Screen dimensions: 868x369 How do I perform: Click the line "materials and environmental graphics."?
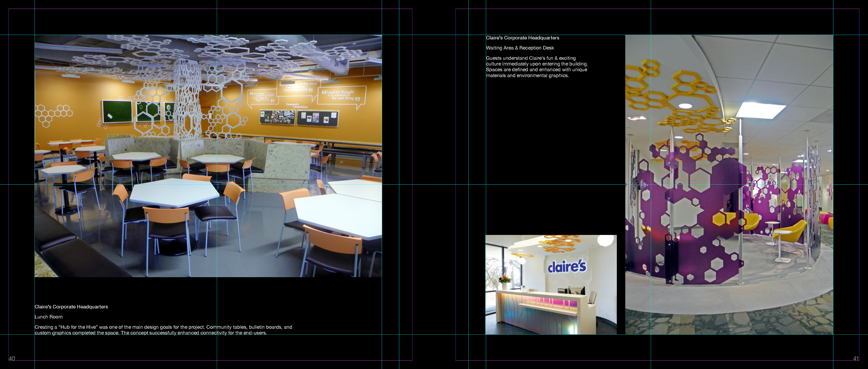coord(527,76)
